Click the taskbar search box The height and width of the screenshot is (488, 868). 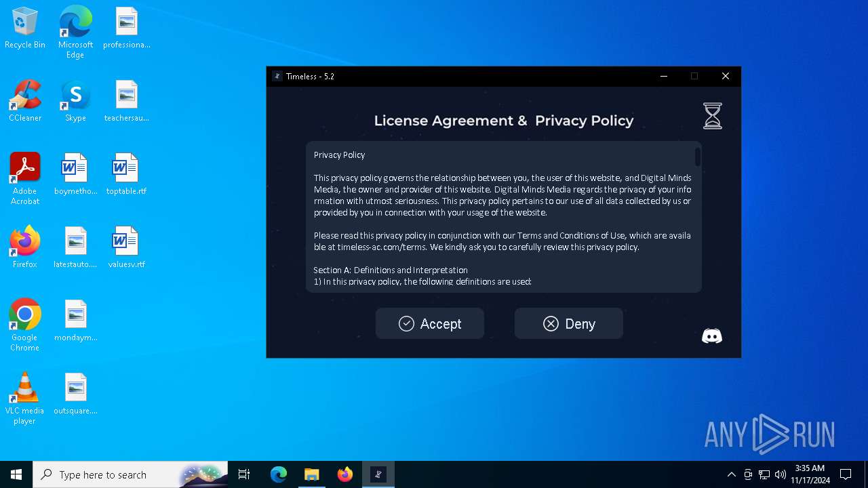pos(130,474)
